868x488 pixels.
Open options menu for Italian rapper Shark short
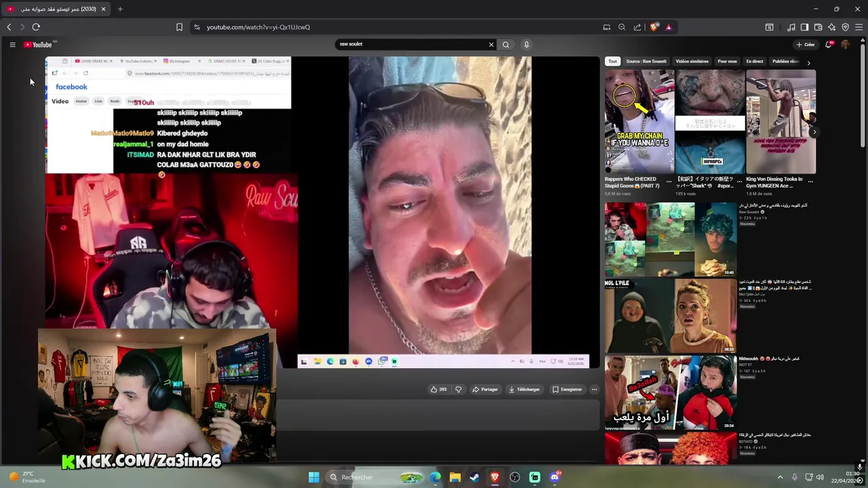[740, 182]
